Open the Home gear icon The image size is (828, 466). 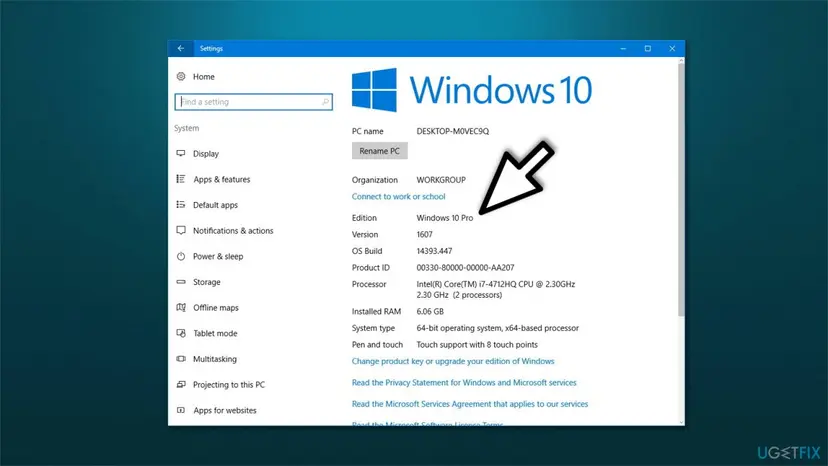tap(181, 77)
